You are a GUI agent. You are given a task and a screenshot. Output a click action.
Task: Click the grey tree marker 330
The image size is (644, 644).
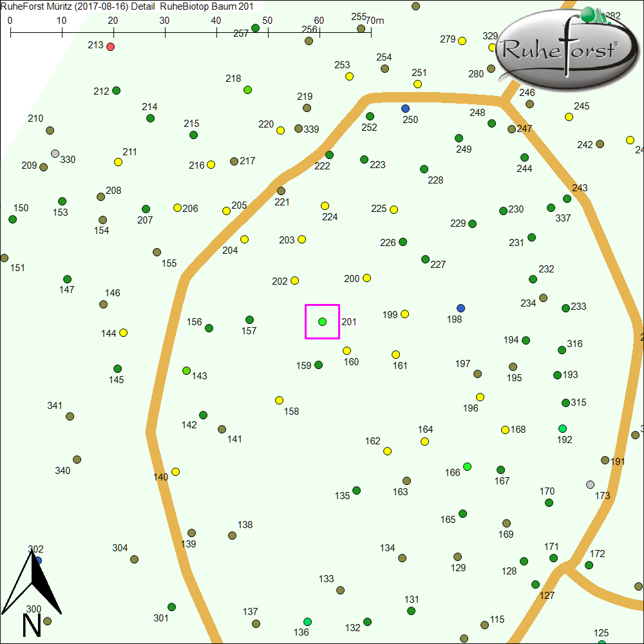(x=55, y=153)
